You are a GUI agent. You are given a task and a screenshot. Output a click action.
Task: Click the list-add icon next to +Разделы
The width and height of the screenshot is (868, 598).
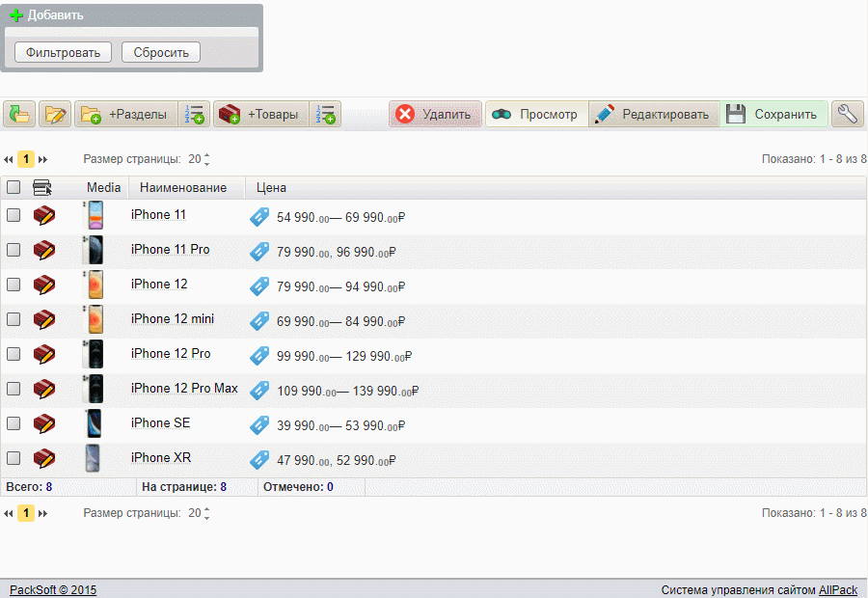194,114
